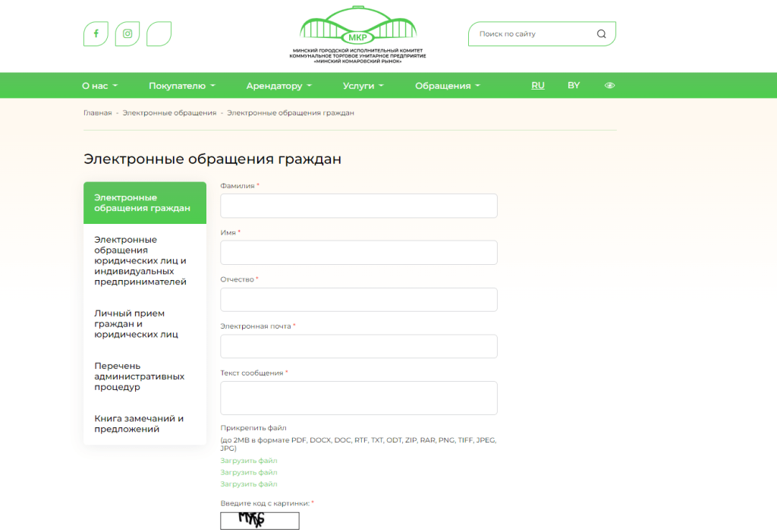Focus the «Фамилия» input field
Screen dimensions: 777x532
358,206
